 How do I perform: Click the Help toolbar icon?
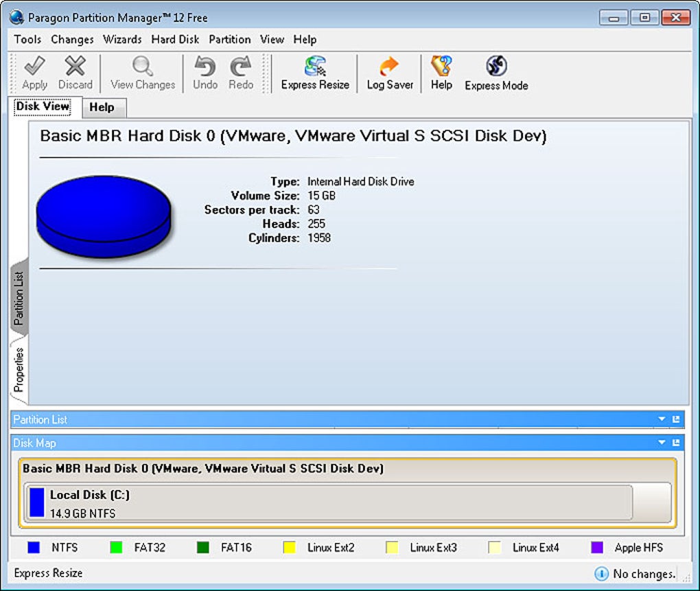pos(441,66)
